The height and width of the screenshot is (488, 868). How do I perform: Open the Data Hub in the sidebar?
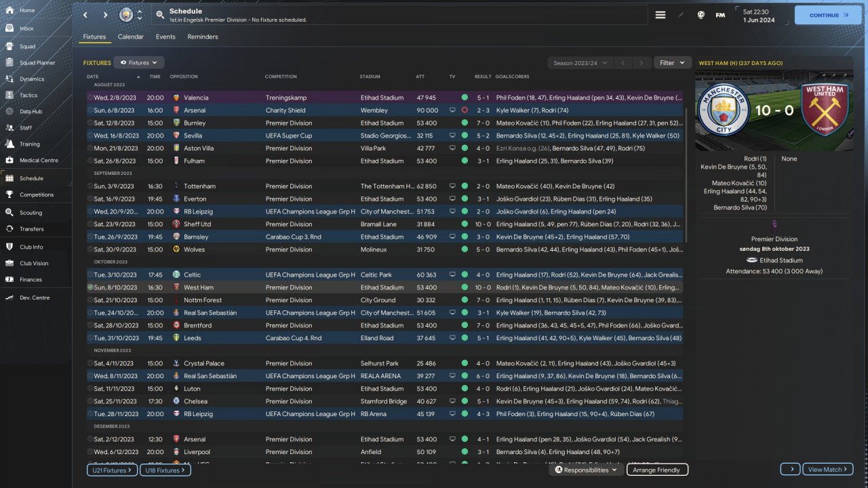[x=31, y=111]
